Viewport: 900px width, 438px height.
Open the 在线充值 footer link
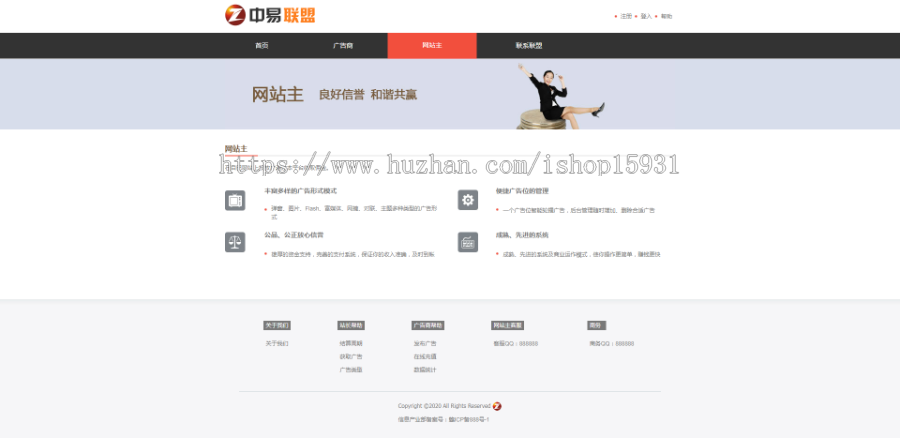(x=425, y=356)
